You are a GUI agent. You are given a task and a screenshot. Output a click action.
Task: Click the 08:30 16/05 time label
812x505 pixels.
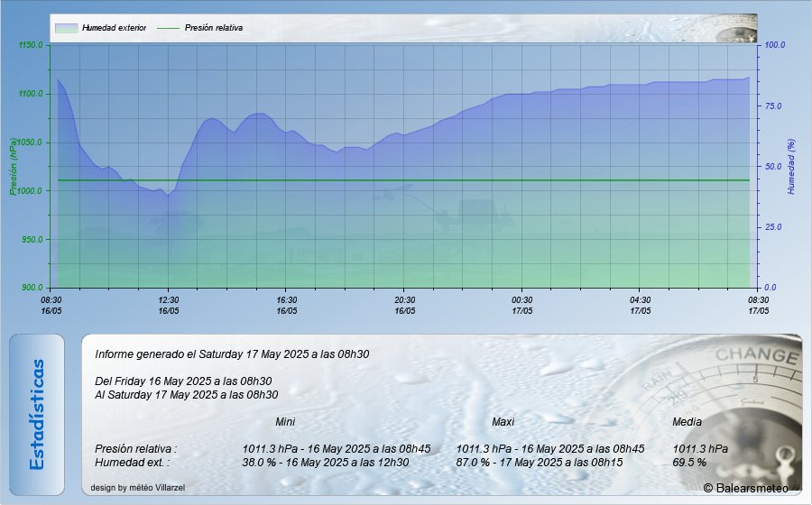pos(51,306)
